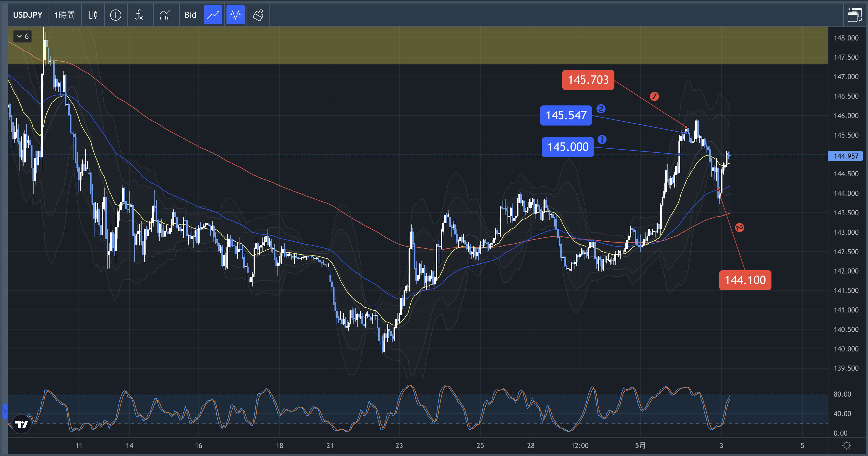The width and height of the screenshot is (868, 456).
Task: Click the 23 date on time axis
Action: (x=399, y=446)
